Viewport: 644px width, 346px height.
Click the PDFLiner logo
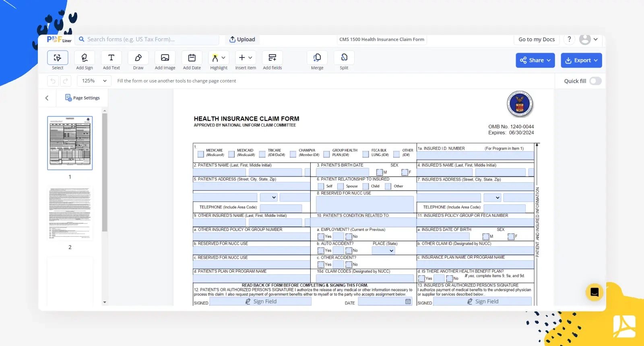pos(59,39)
